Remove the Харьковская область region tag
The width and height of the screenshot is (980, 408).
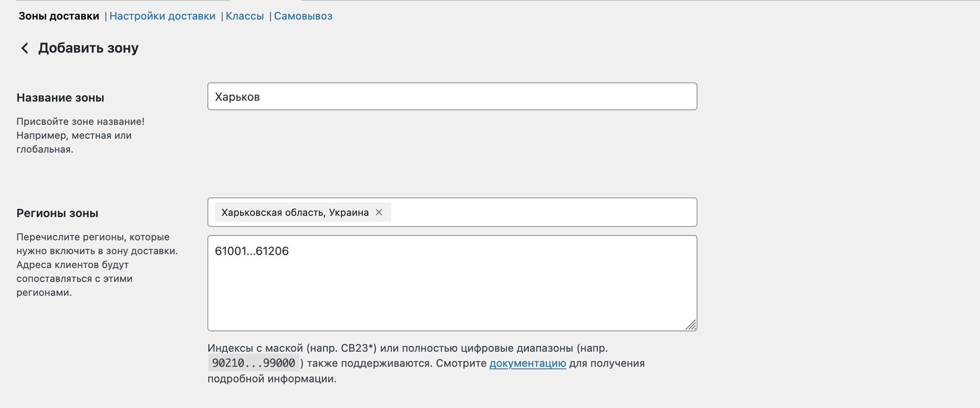pyautogui.click(x=379, y=212)
